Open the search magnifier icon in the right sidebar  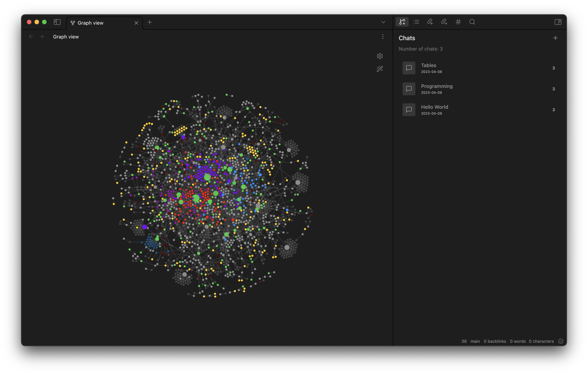coord(472,22)
